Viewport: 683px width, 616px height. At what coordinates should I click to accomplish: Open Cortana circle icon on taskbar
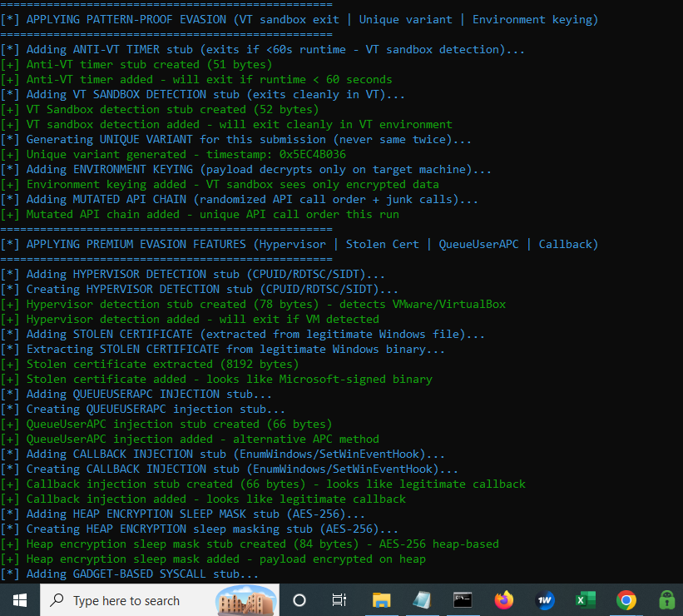click(x=299, y=600)
